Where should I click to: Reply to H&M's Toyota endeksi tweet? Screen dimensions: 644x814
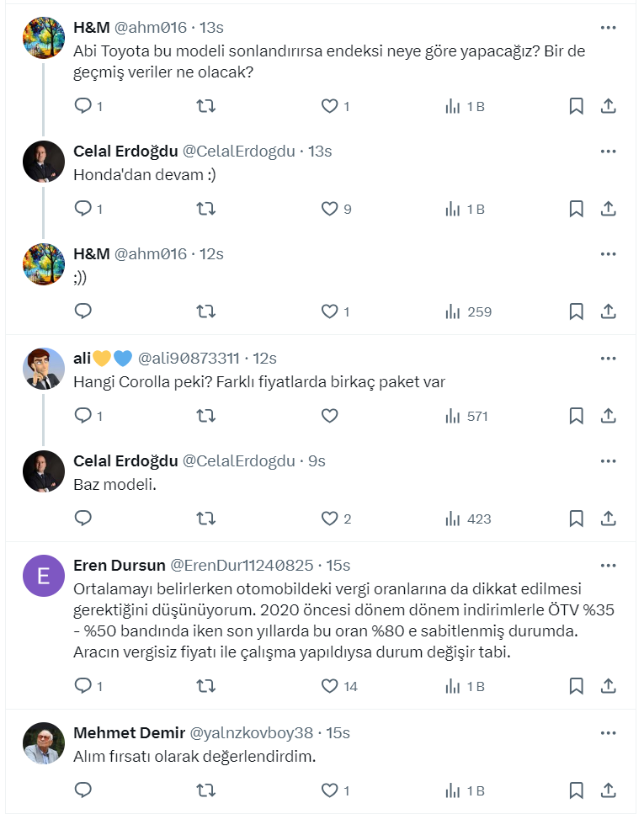(x=83, y=106)
